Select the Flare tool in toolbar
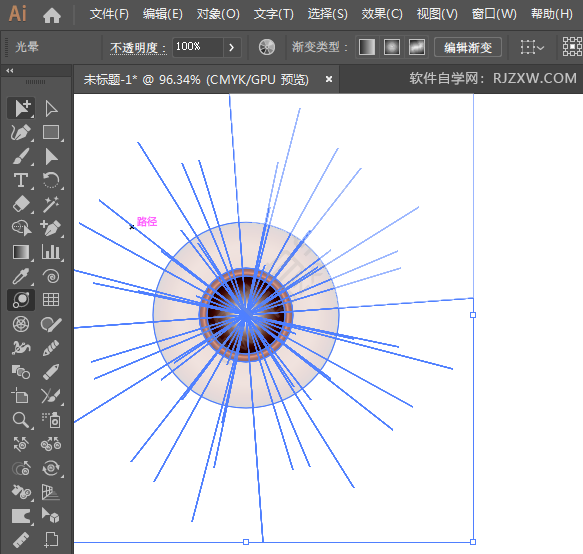Image resolution: width=583 pixels, height=554 pixels. point(21,300)
